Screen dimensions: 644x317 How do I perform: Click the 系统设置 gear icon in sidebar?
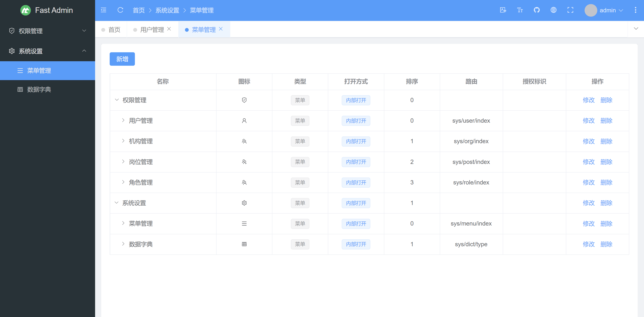(x=12, y=51)
